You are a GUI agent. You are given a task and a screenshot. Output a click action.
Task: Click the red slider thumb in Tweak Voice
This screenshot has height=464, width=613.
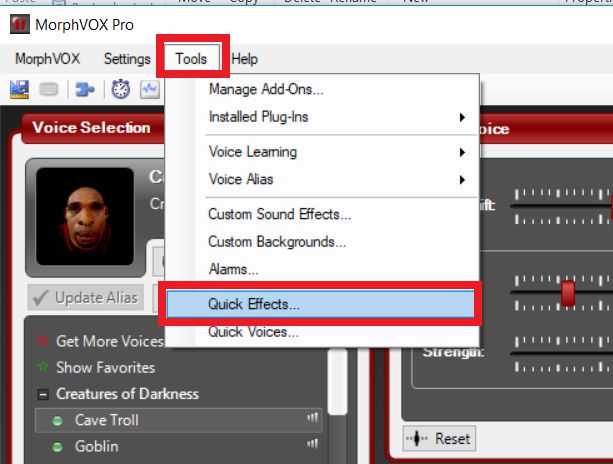coord(568,293)
